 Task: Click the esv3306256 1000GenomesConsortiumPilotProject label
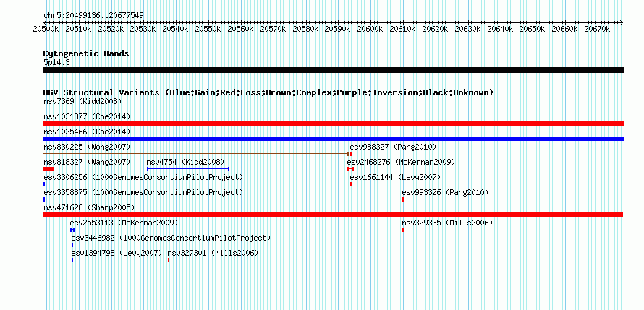point(143,177)
